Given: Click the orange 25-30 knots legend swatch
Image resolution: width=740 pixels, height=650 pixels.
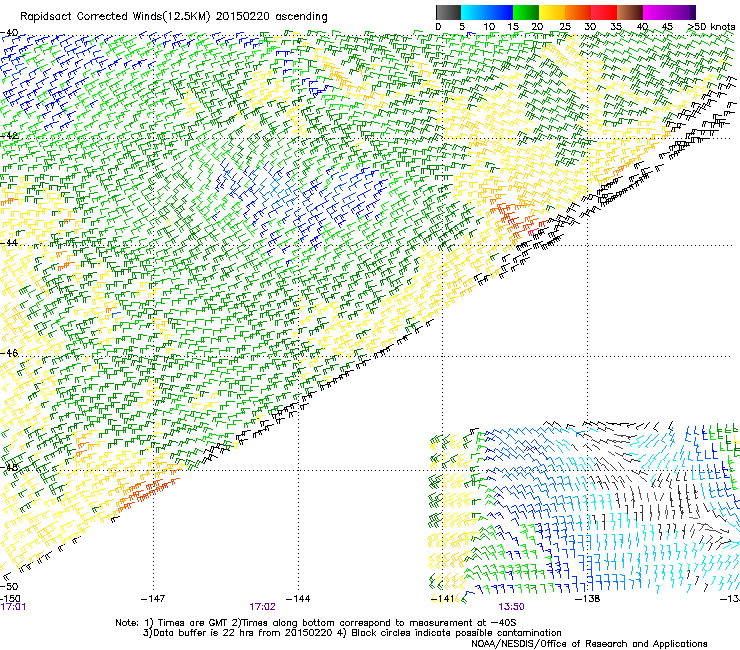Looking at the screenshot, I should tap(578, 12).
